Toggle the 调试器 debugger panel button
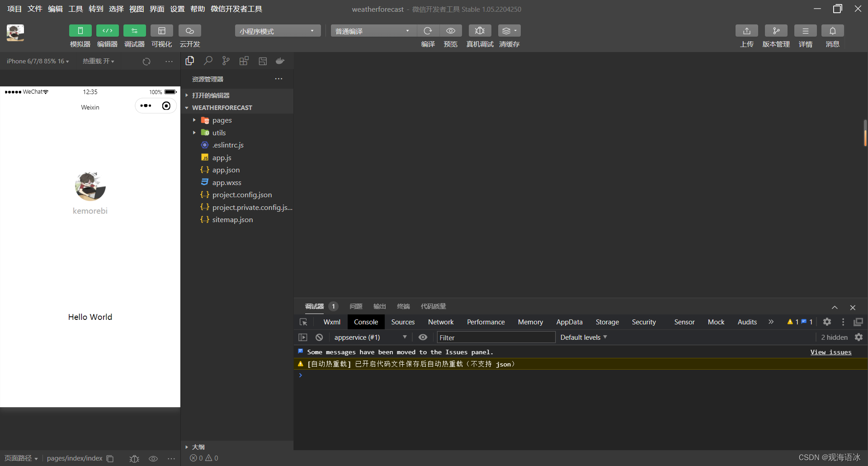868x466 pixels. (x=135, y=31)
